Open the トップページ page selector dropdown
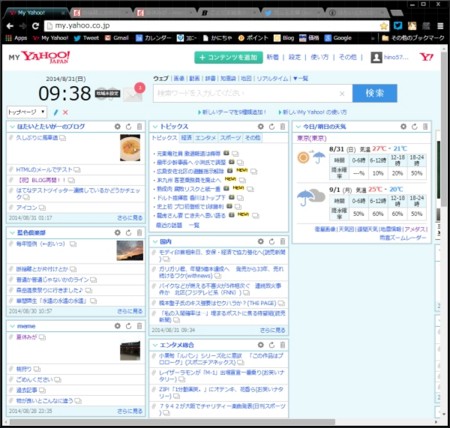This screenshot has height=428, width=450. [x=27, y=112]
